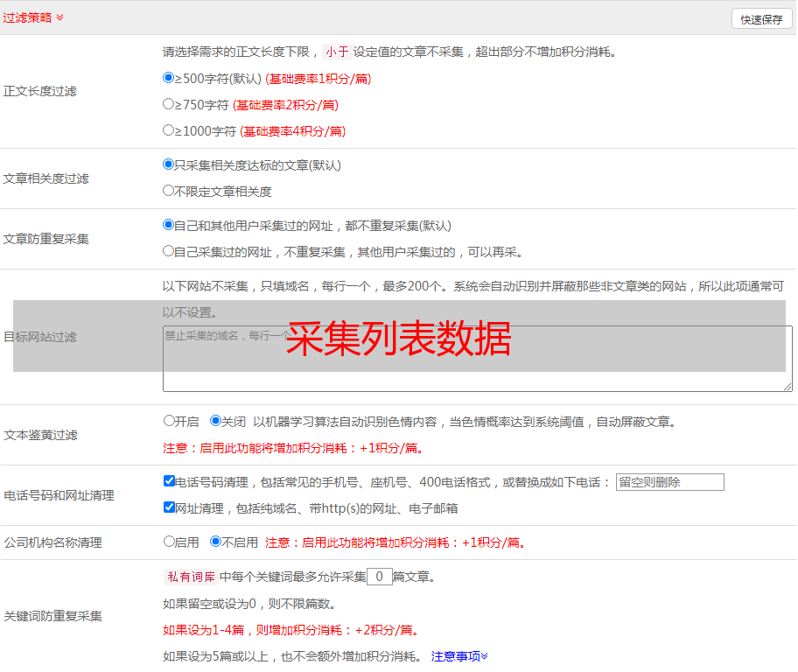
Task: Choose 只采集相关度达标的文章 option
Action: (169, 164)
